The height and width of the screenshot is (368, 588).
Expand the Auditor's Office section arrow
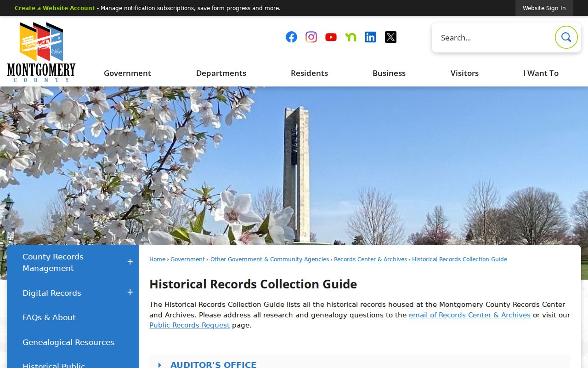click(x=160, y=365)
